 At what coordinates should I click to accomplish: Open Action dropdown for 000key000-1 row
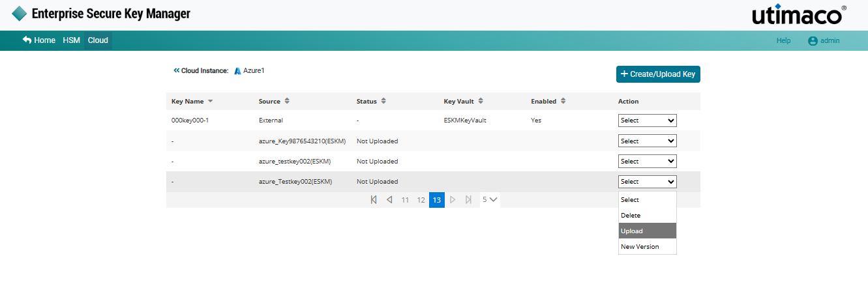(648, 121)
